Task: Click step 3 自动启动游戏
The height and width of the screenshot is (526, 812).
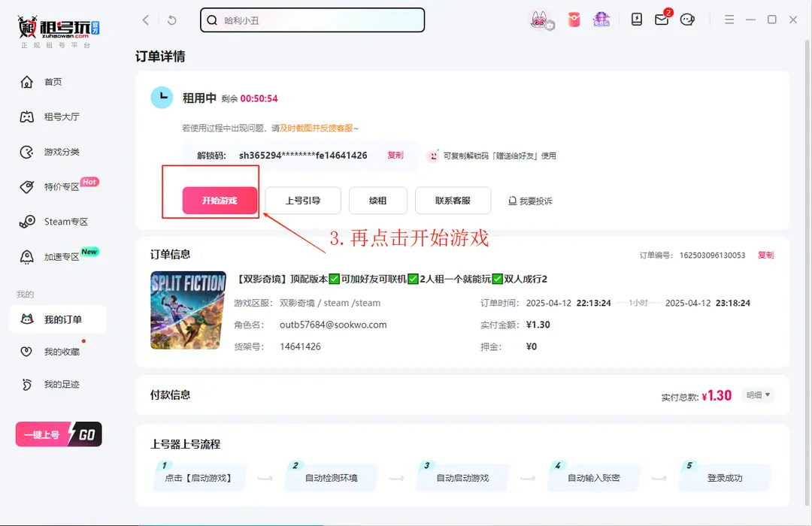Action: tap(462, 477)
